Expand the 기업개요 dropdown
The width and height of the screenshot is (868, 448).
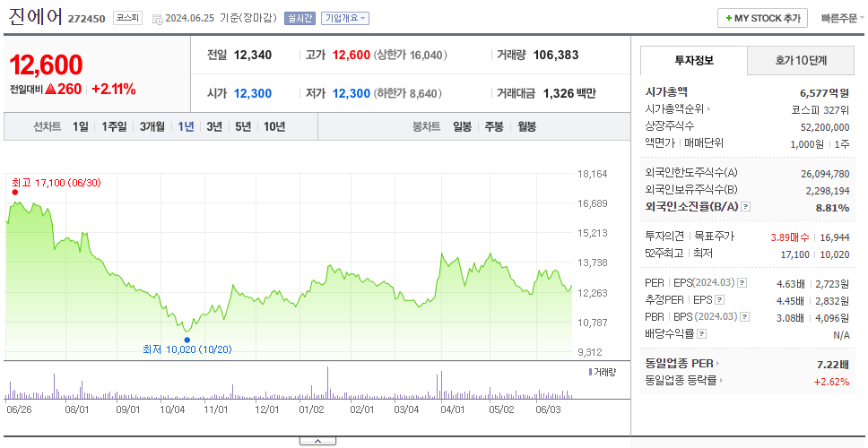(x=345, y=18)
